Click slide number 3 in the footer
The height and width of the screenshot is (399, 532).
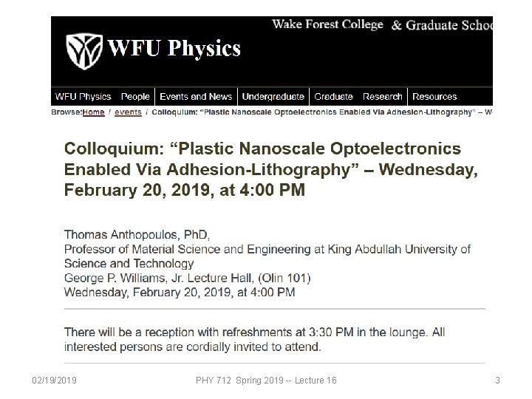(x=497, y=380)
